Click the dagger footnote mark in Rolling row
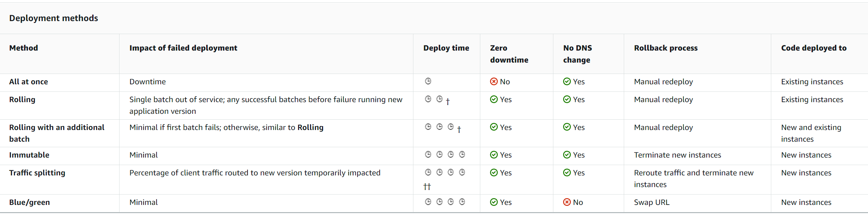 (447, 101)
